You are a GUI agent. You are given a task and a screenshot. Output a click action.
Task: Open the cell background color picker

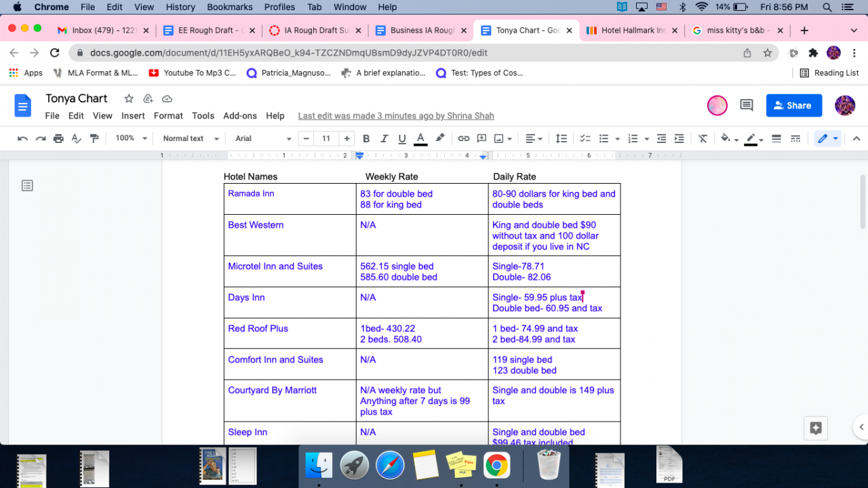pos(729,138)
